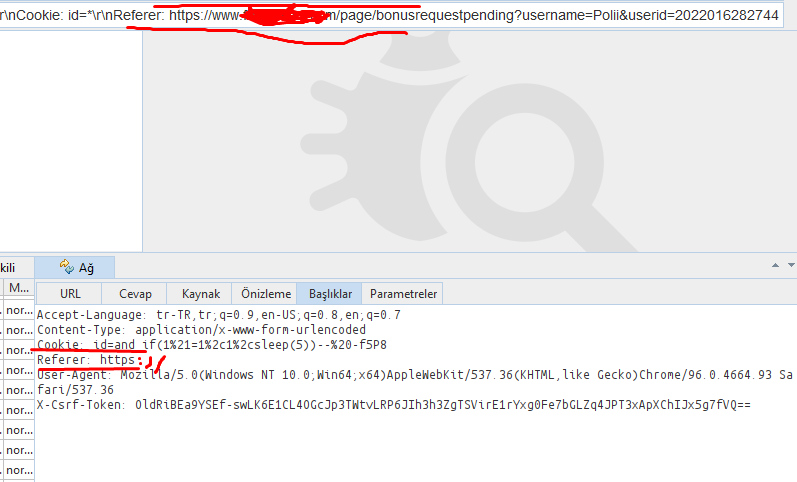Viewport: 797px width, 482px height.
Task: Open the Kaynak tab
Action: point(200,294)
